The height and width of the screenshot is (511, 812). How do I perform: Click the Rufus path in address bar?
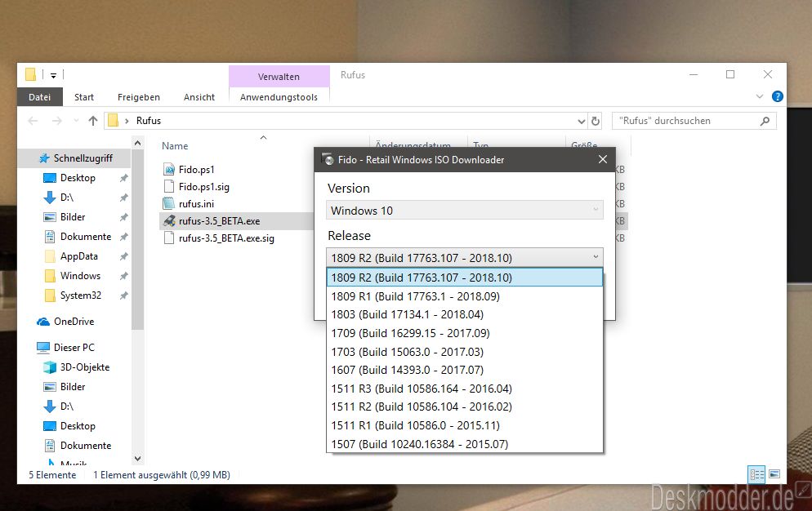coord(149,121)
